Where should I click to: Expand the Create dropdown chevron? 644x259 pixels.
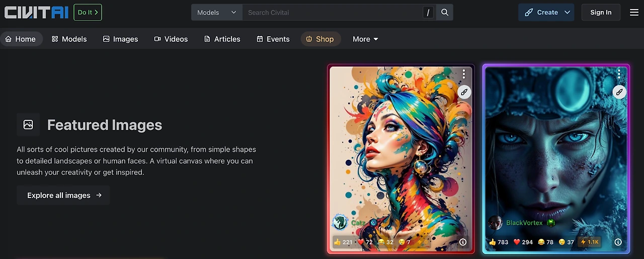coord(568,12)
